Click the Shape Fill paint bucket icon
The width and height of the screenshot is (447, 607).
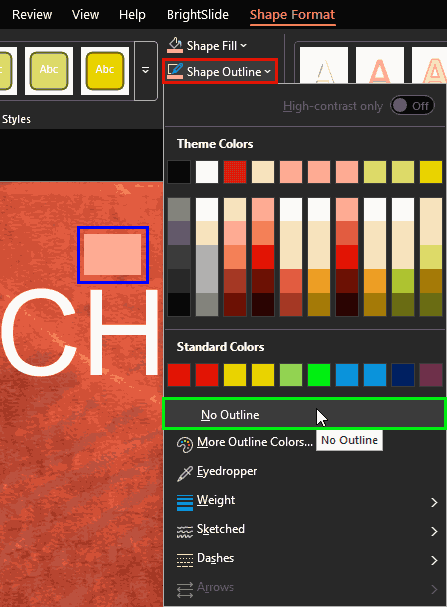pos(175,45)
